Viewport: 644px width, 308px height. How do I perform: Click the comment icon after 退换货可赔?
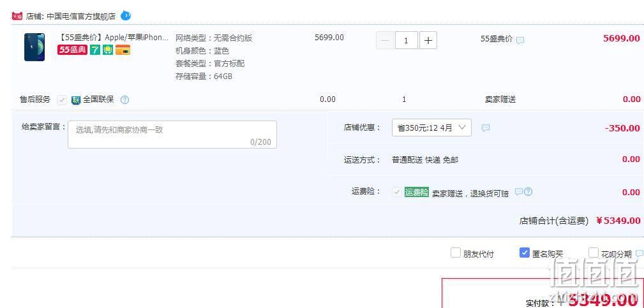point(519,191)
